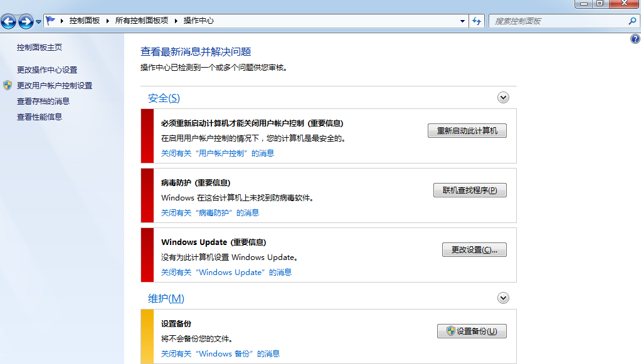Click the Forward navigation arrow button
The image size is (641, 364).
click(26, 22)
